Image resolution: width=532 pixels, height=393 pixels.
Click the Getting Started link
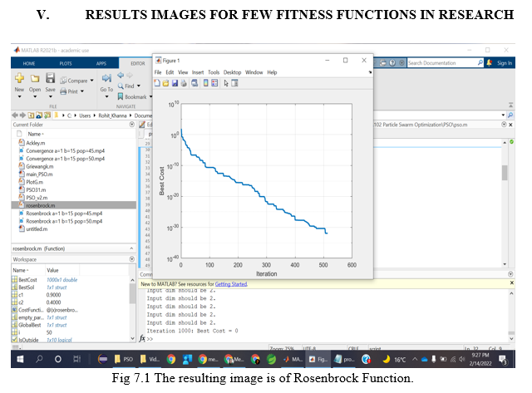231,284
